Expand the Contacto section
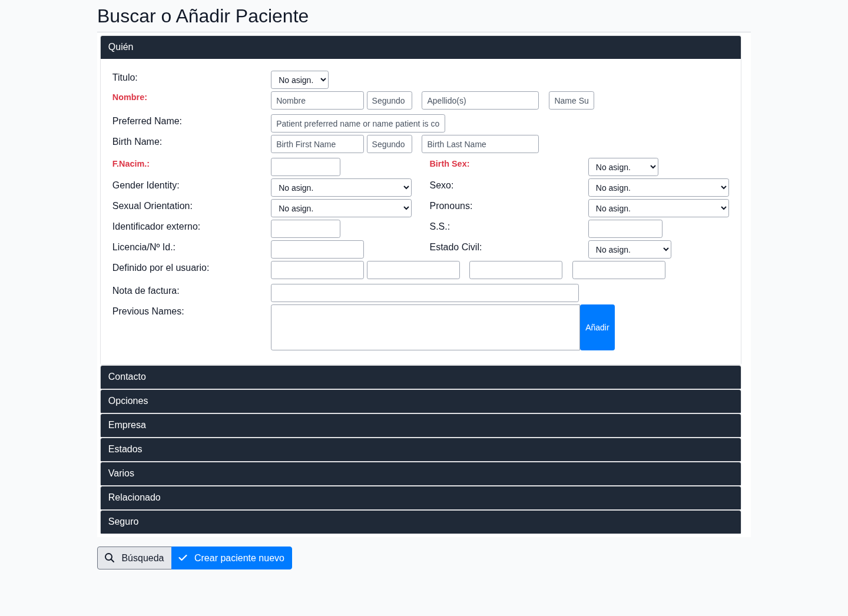 click(x=420, y=377)
